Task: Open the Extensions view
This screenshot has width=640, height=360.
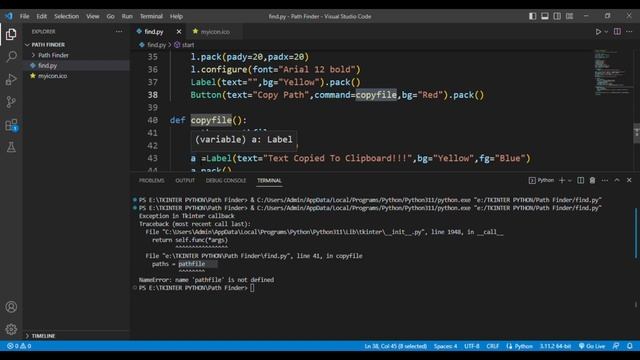Action: (x=11, y=124)
